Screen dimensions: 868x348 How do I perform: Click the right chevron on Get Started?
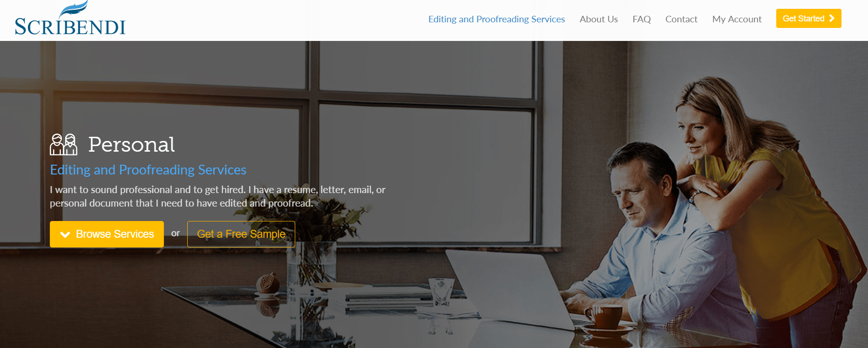pos(832,18)
